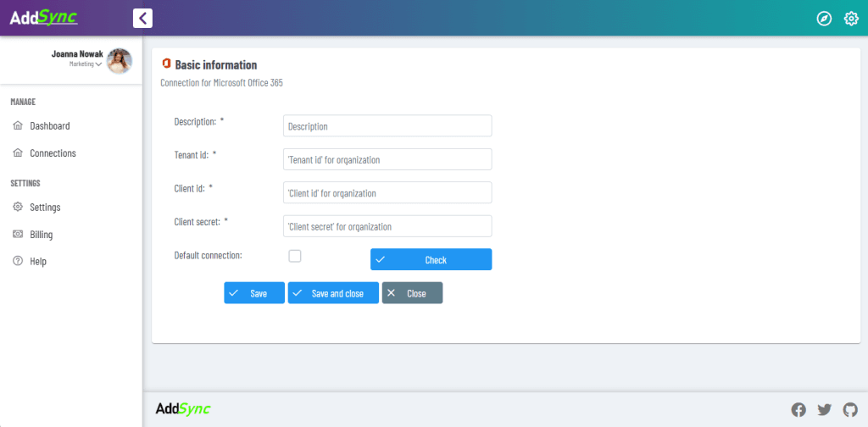Image resolution: width=868 pixels, height=427 pixels.
Task: Click the Joanna Nowak user name
Action: pos(77,54)
